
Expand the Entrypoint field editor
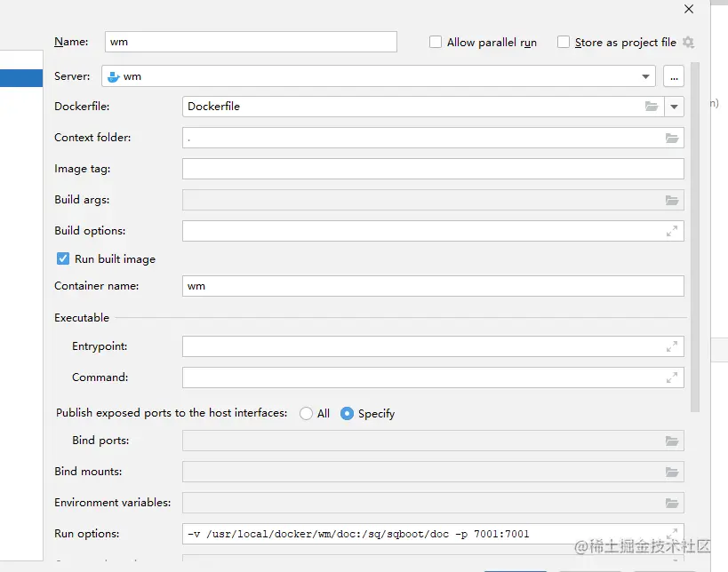pos(672,346)
